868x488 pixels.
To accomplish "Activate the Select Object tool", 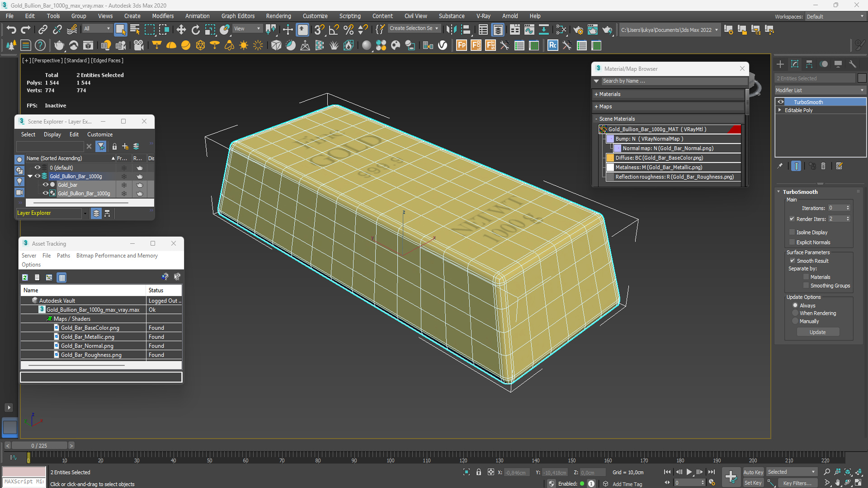I will click(x=120, y=30).
